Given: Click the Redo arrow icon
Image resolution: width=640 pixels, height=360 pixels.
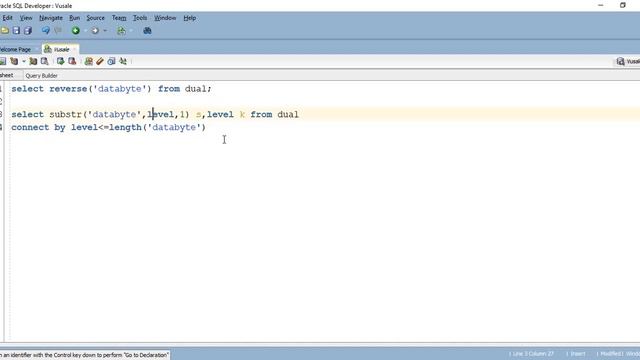Looking at the screenshot, I should pyautogui.click(x=58, y=31).
